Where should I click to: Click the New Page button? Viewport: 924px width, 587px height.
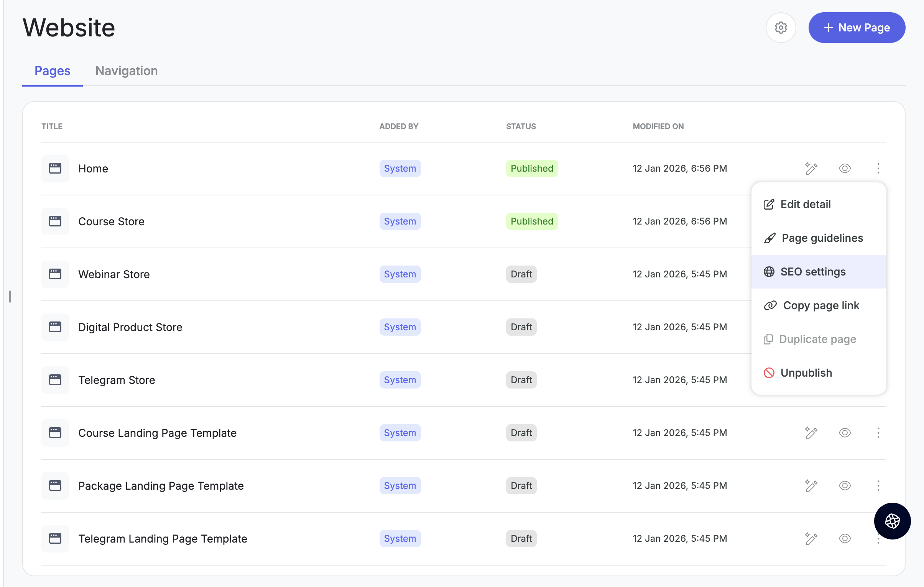pos(857,28)
